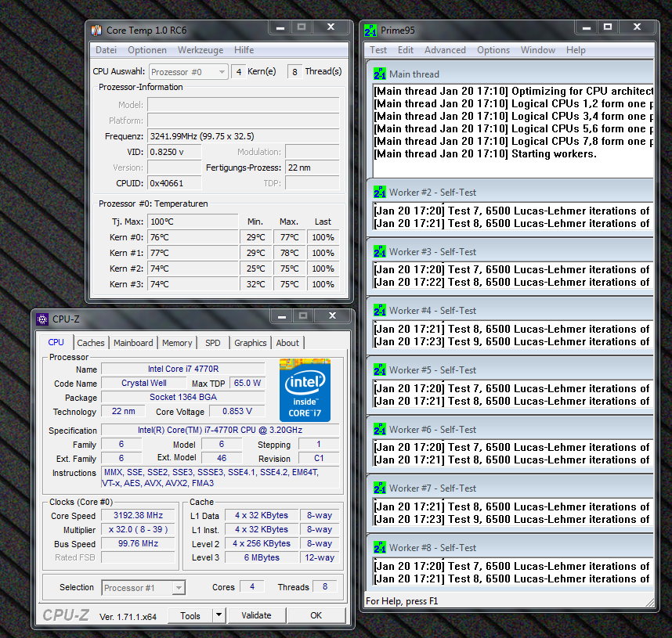
Task: Open the Optionen menu in Core Temp
Action: tap(147, 50)
